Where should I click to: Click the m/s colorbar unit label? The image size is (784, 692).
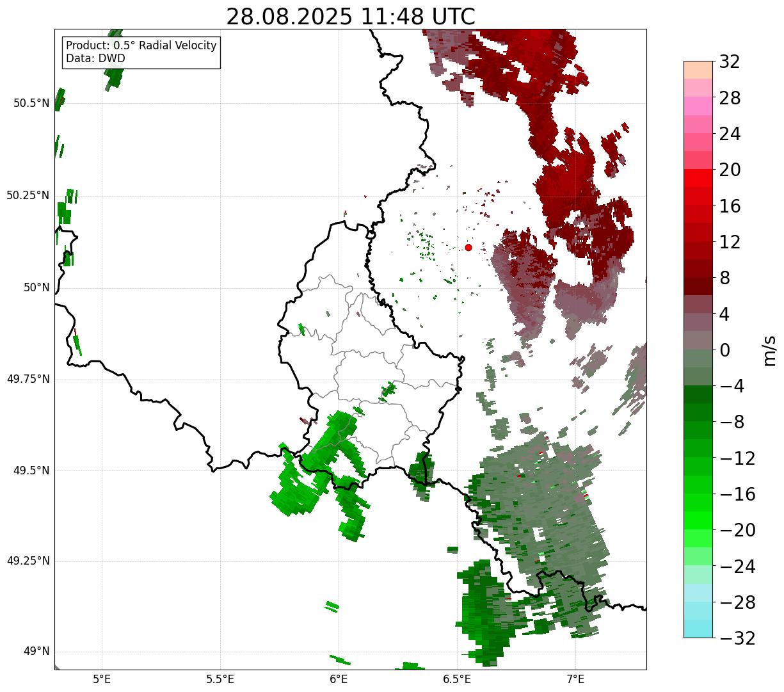[x=769, y=350]
